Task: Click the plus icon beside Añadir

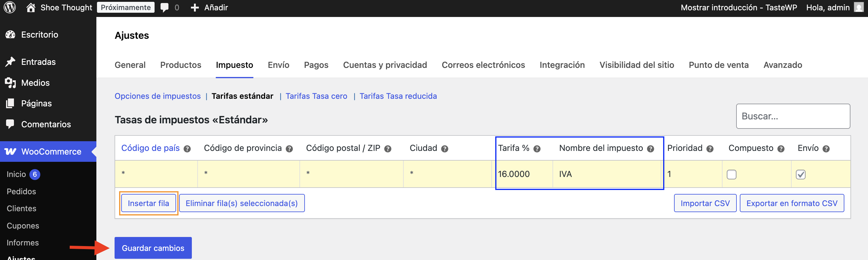Action: [195, 7]
